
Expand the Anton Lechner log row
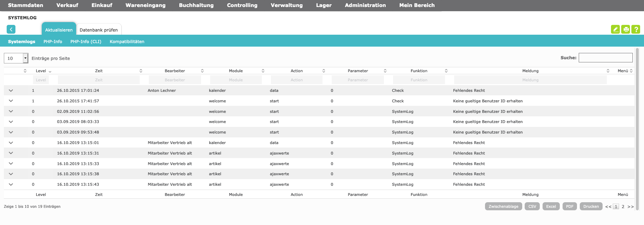click(x=11, y=90)
